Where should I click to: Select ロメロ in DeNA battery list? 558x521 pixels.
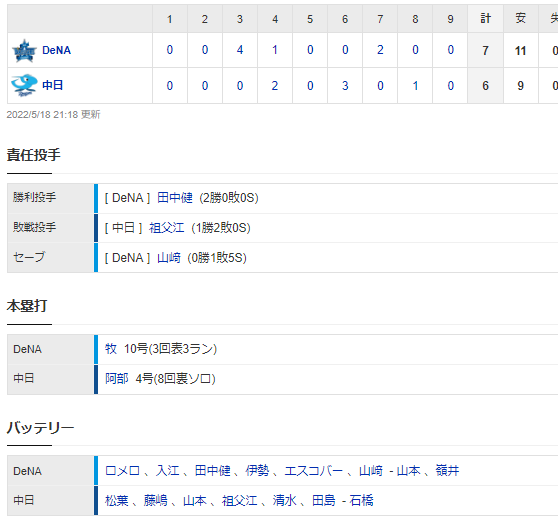pos(122,471)
